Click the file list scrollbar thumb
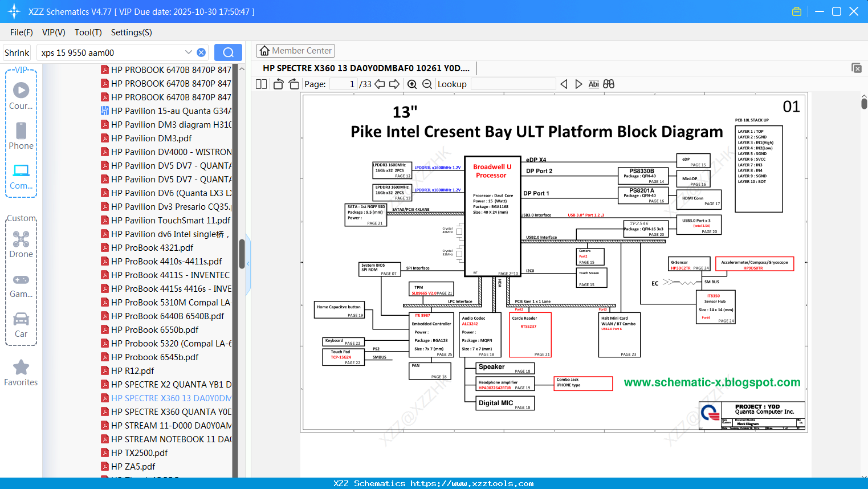 [x=242, y=254]
